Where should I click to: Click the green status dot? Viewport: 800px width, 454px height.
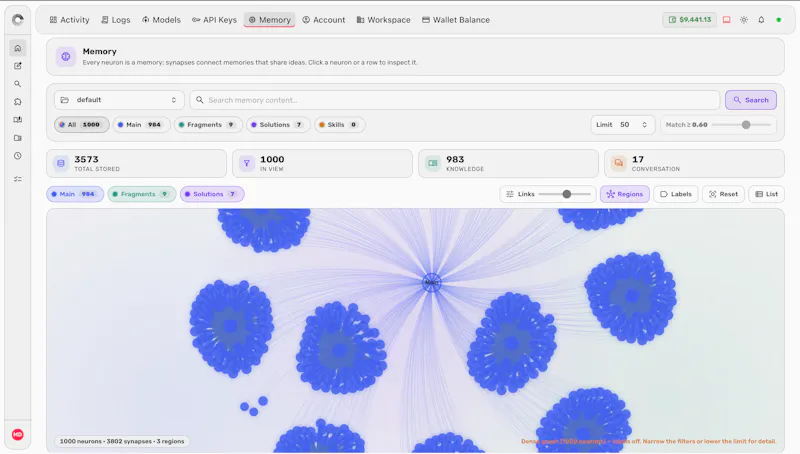click(x=779, y=20)
